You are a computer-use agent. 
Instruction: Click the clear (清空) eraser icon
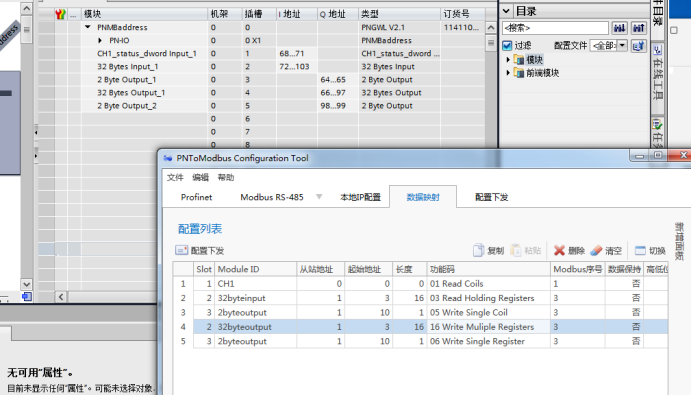[x=596, y=250]
